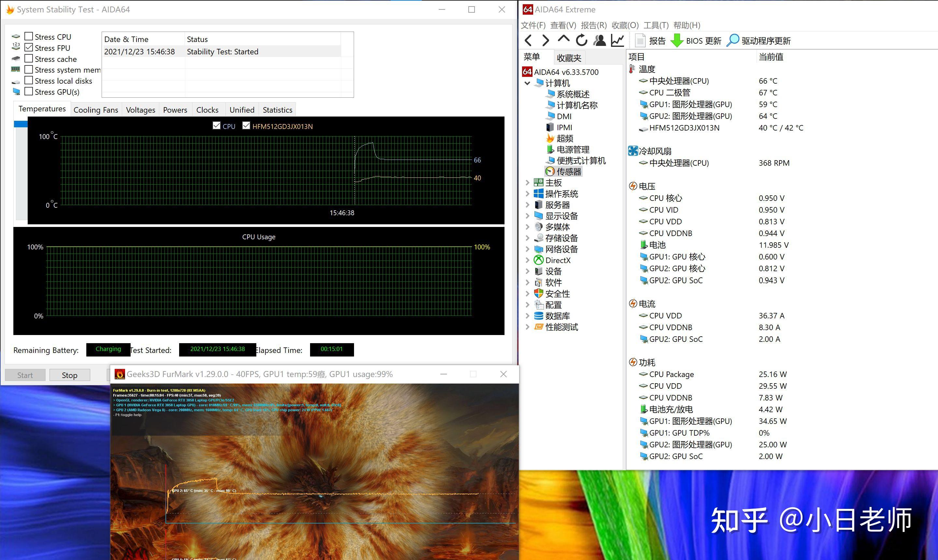Viewport: 938px width, 560px height.
Task: Uncheck the Stress FPU checkbox
Action: [29, 48]
